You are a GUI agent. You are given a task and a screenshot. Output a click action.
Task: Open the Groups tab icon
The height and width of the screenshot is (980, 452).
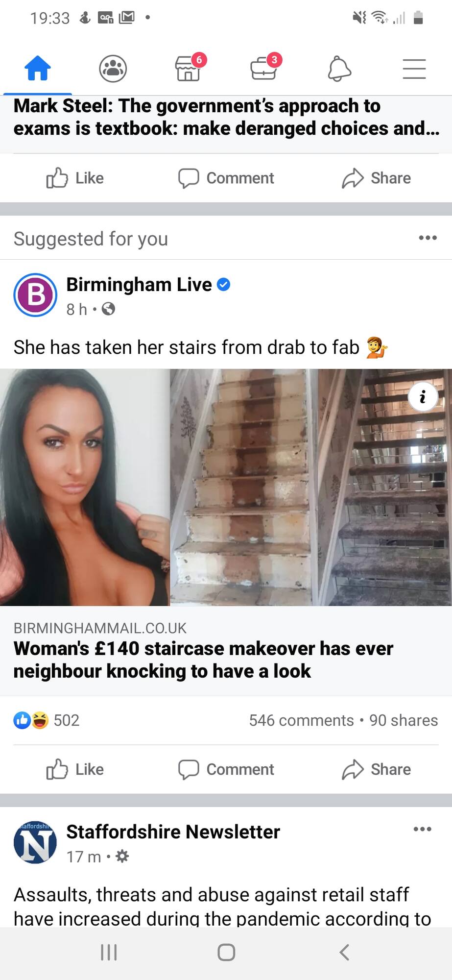[x=113, y=68]
